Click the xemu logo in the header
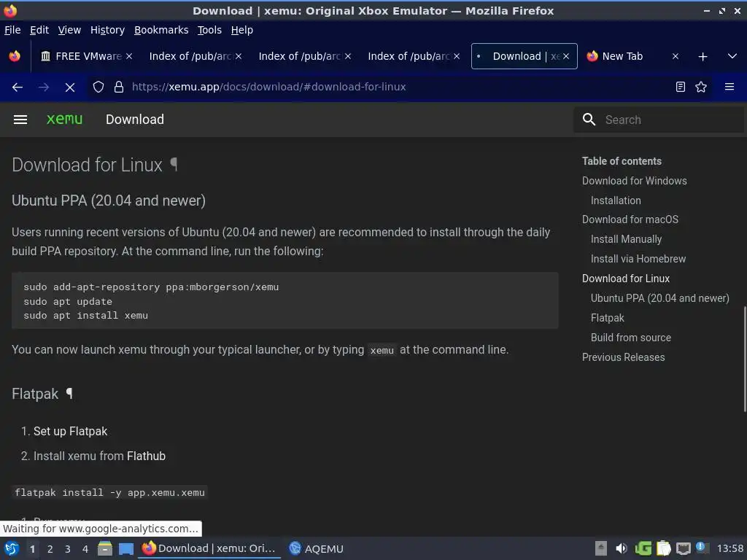 coord(64,119)
